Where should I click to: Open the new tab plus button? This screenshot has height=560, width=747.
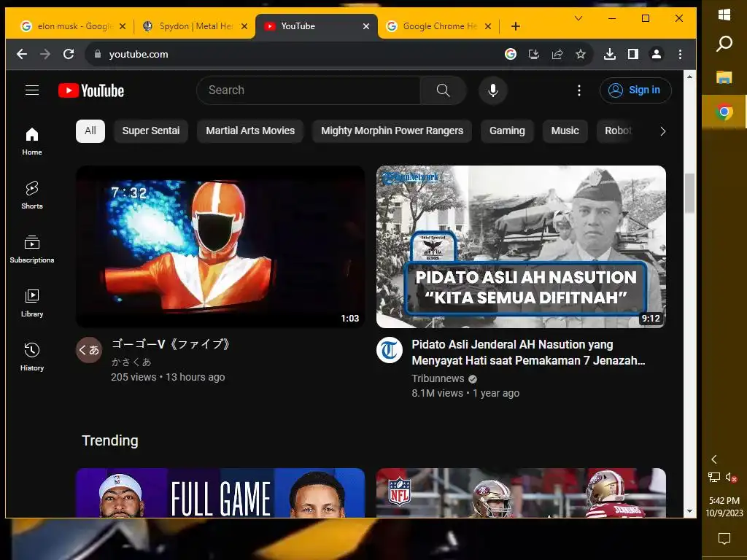click(x=516, y=26)
